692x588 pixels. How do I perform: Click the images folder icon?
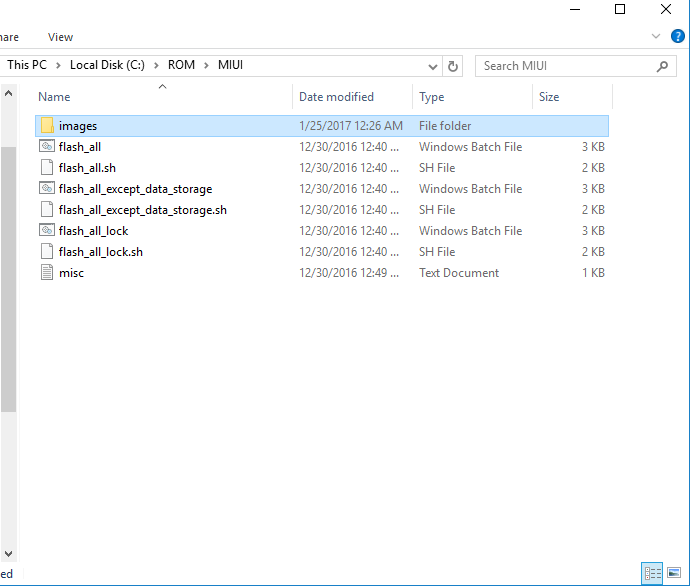[47, 126]
